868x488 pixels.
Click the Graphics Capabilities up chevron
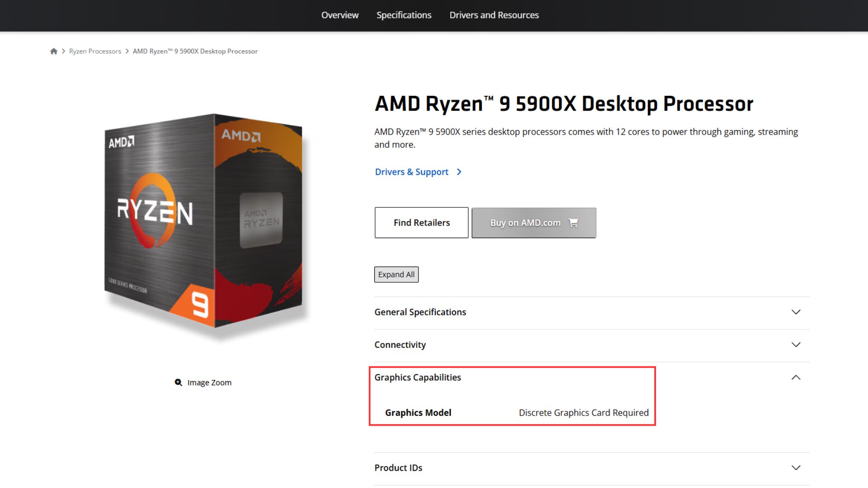point(796,377)
